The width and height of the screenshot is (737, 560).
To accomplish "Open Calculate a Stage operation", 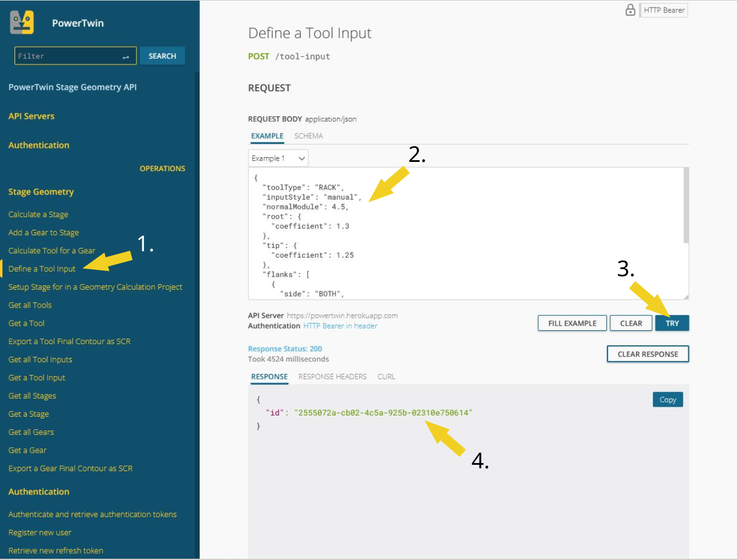I will click(38, 215).
